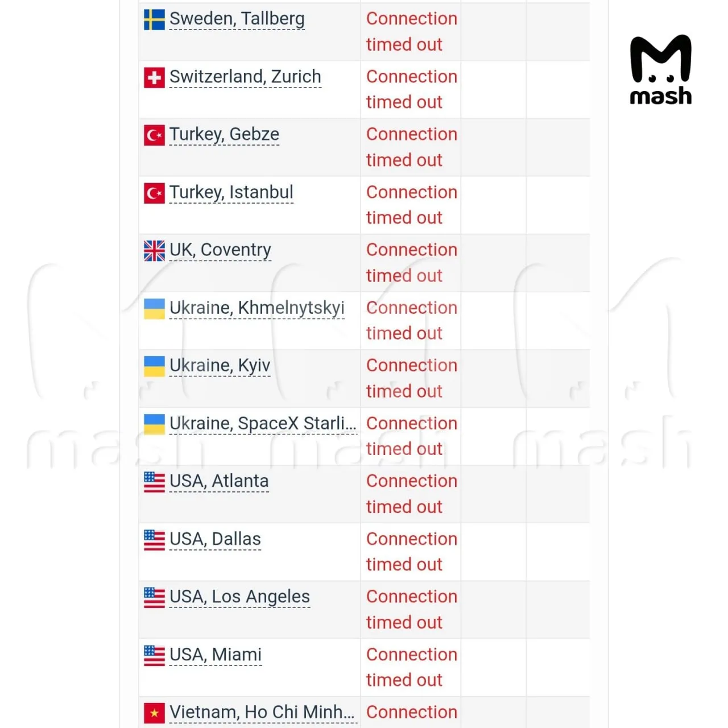The width and height of the screenshot is (728, 728).
Task: Click the Switzerland flag icon
Action: coord(154,77)
